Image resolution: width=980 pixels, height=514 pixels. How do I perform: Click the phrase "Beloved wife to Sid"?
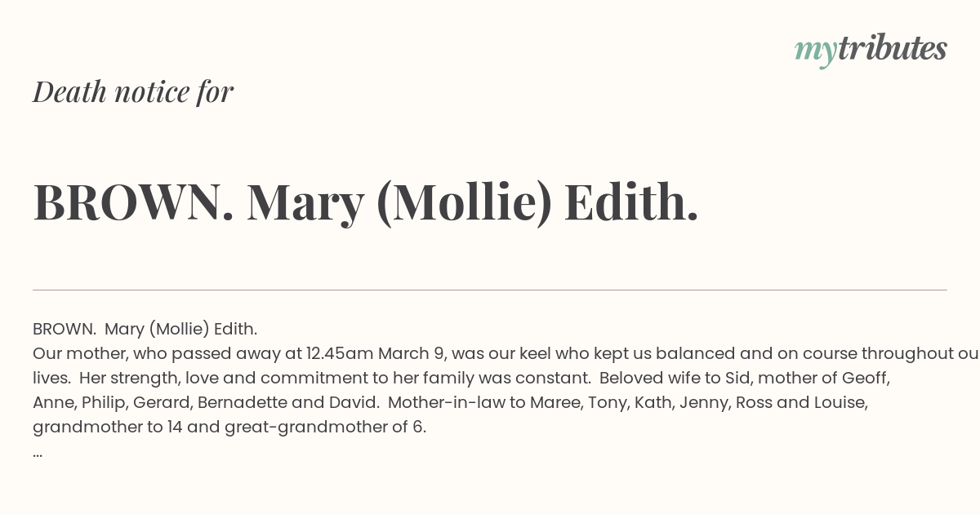click(x=673, y=378)
